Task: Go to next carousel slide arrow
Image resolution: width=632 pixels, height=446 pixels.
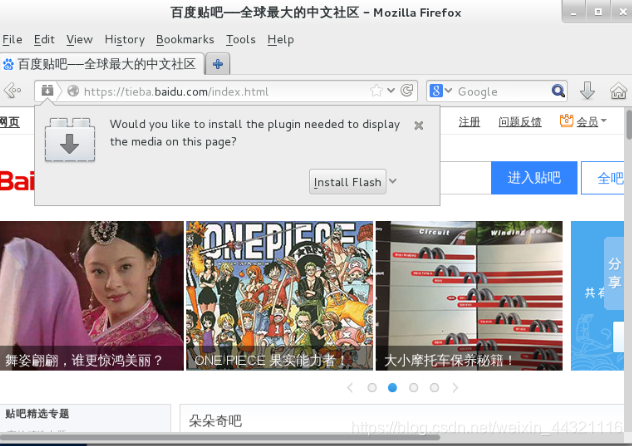Action: coord(455,388)
